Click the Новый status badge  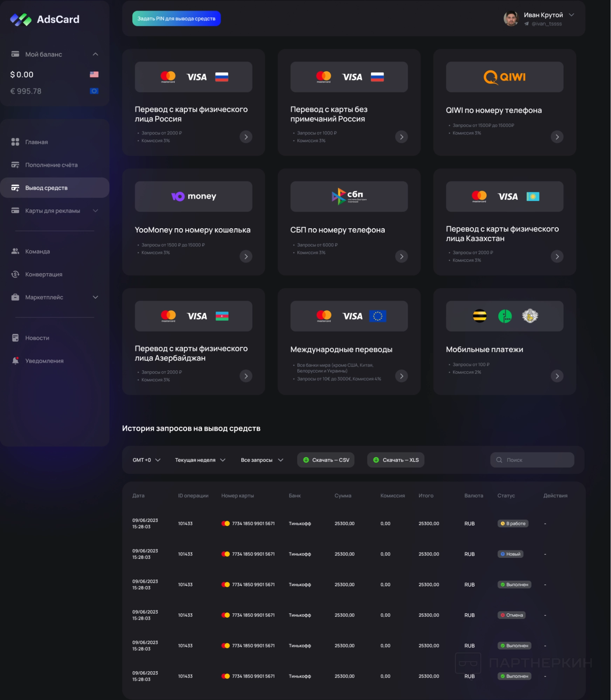(x=510, y=554)
